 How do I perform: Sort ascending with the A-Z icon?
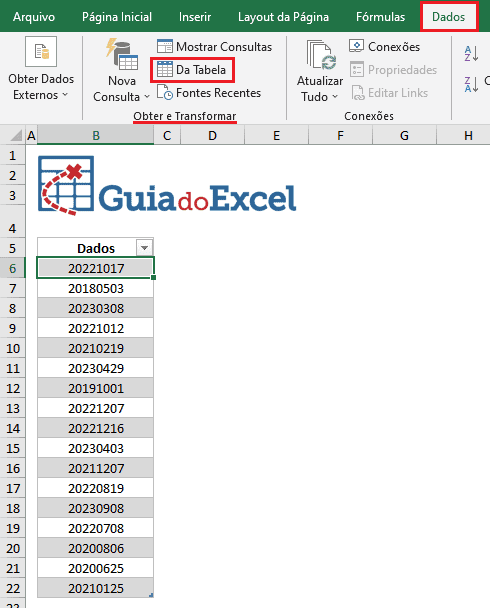[471, 54]
